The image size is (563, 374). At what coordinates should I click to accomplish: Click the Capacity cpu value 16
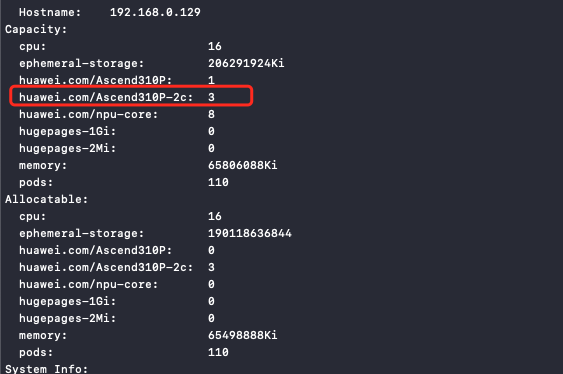coord(215,46)
